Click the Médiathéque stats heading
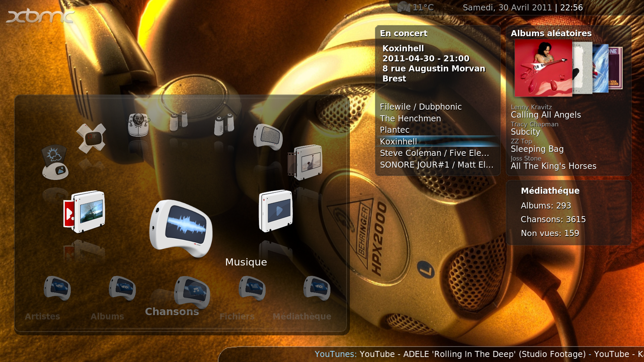 click(550, 191)
